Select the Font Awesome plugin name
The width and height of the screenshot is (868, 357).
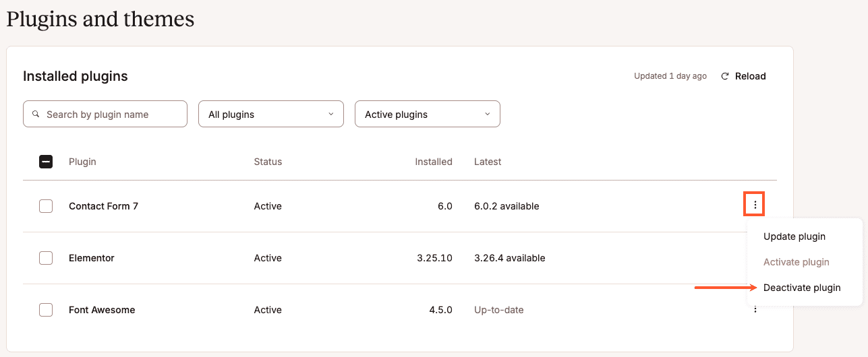coord(102,310)
